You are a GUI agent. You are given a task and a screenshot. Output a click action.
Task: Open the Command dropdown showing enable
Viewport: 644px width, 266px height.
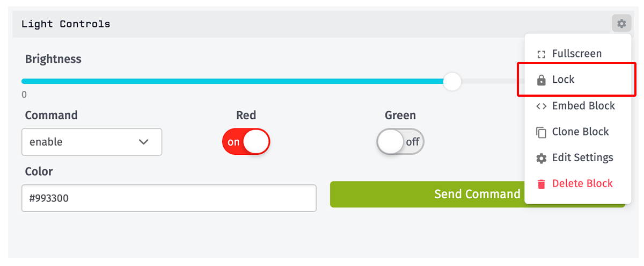tap(92, 142)
